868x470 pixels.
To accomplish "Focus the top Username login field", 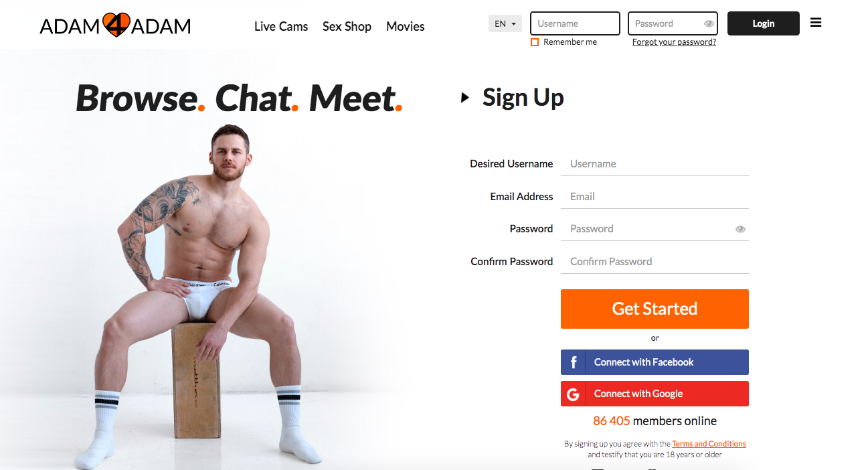I will coord(575,23).
